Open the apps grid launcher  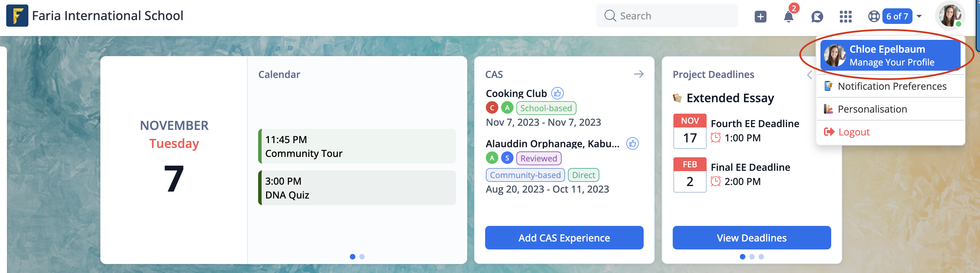[845, 16]
